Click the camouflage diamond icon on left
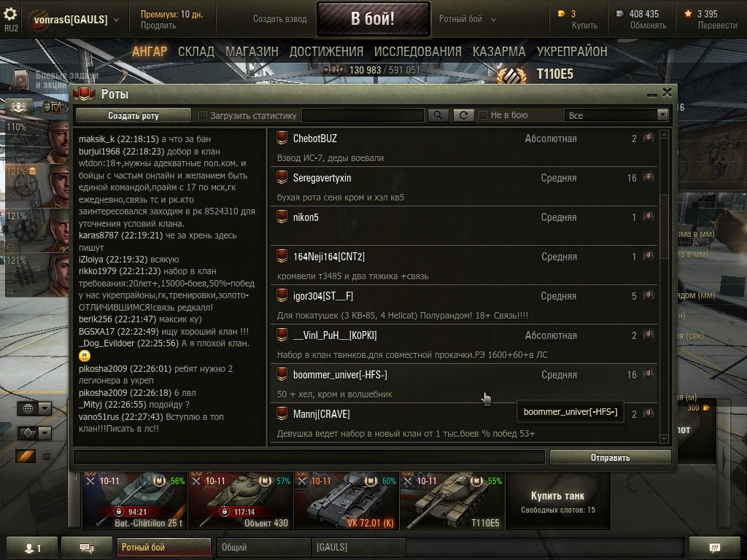Image resolution: width=747 pixels, height=560 pixels. click(28, 433)
